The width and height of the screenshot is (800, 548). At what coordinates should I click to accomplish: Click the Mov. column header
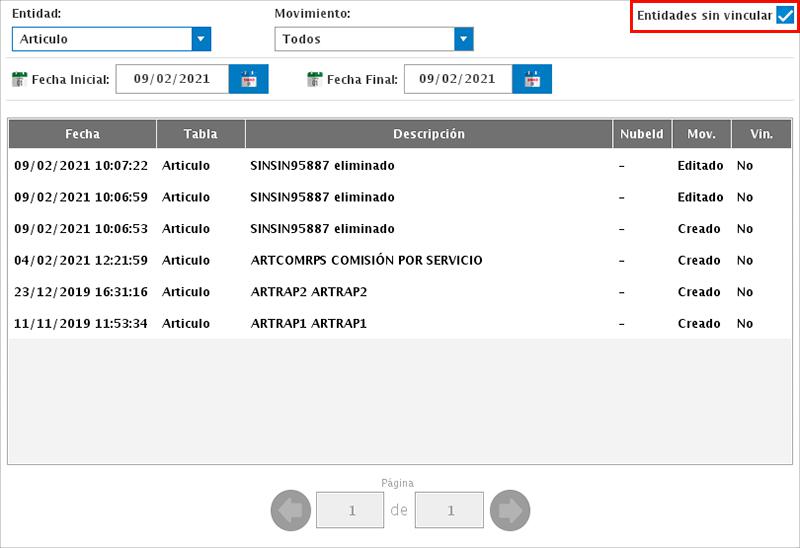tap(701, 134)
